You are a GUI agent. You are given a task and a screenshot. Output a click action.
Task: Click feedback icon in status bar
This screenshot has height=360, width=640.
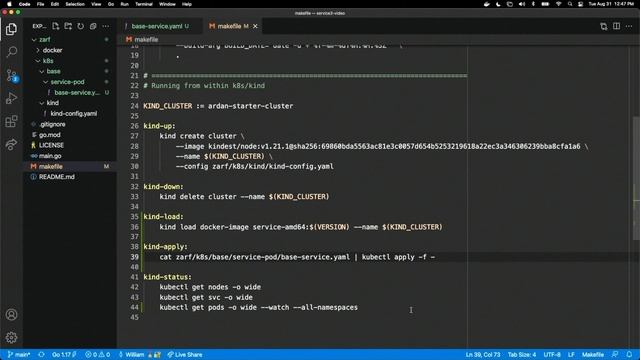[x=615, y=355]
